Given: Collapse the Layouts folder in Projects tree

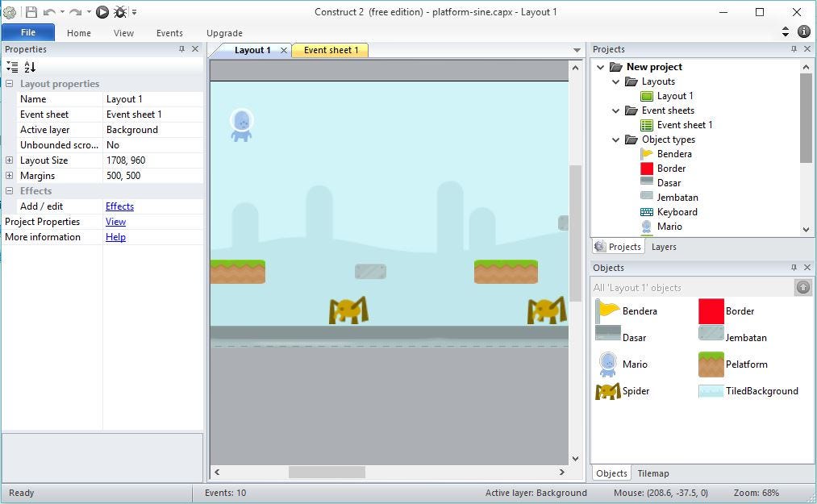Looking at the screenshot, I should [616, 81].
